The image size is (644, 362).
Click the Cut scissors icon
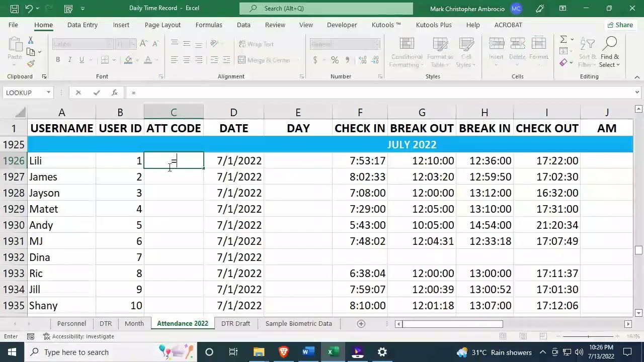(30, 40)
